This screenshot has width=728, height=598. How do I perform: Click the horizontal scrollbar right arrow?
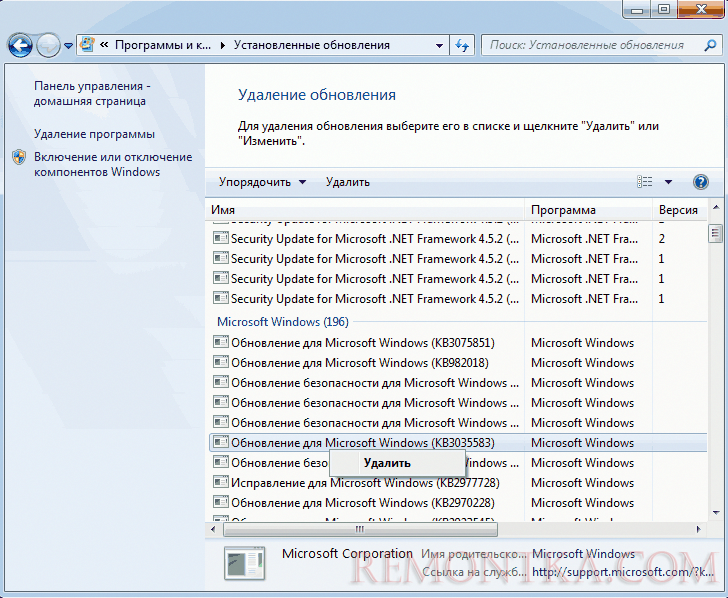click(x=698, y=529)
